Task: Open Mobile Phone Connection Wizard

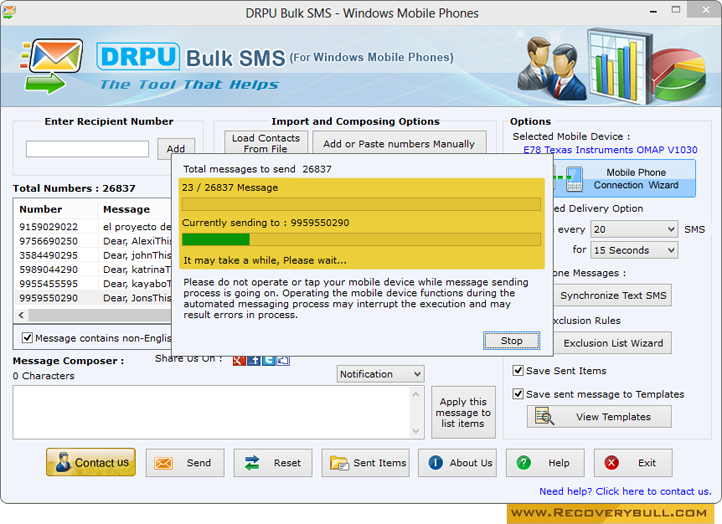Action: pos(624,179)
